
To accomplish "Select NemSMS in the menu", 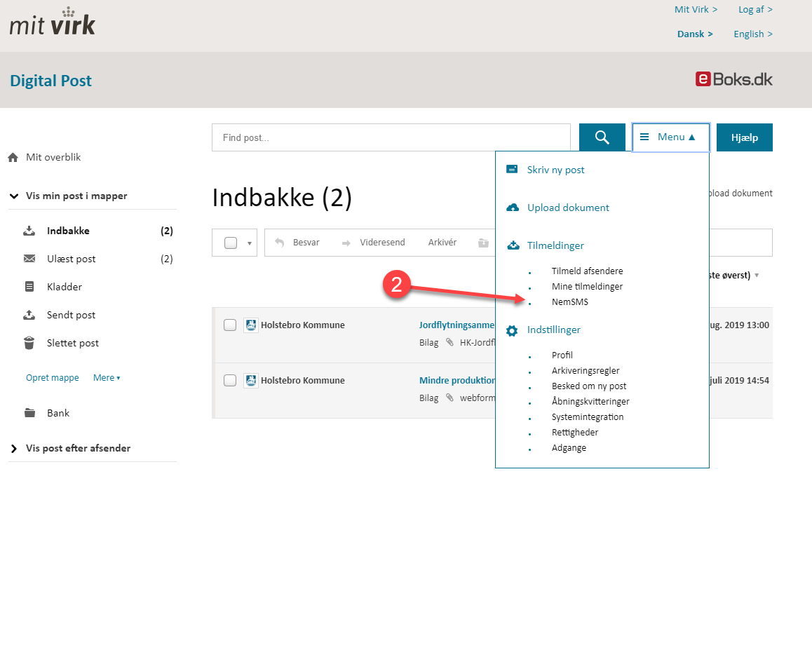I will click(x=569, y=302).
